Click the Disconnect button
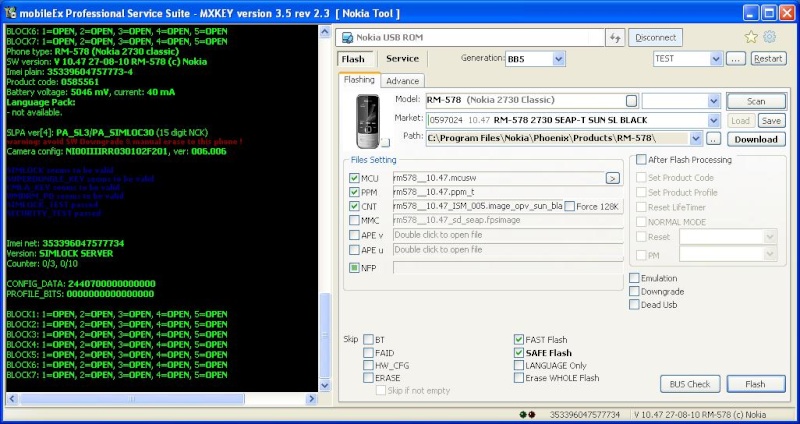 click(656, 37)
